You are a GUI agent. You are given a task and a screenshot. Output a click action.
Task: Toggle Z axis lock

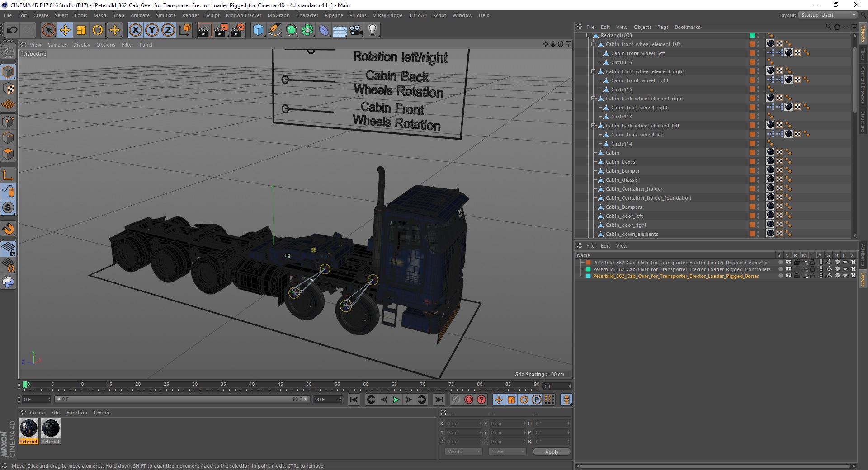coord(168,30)
